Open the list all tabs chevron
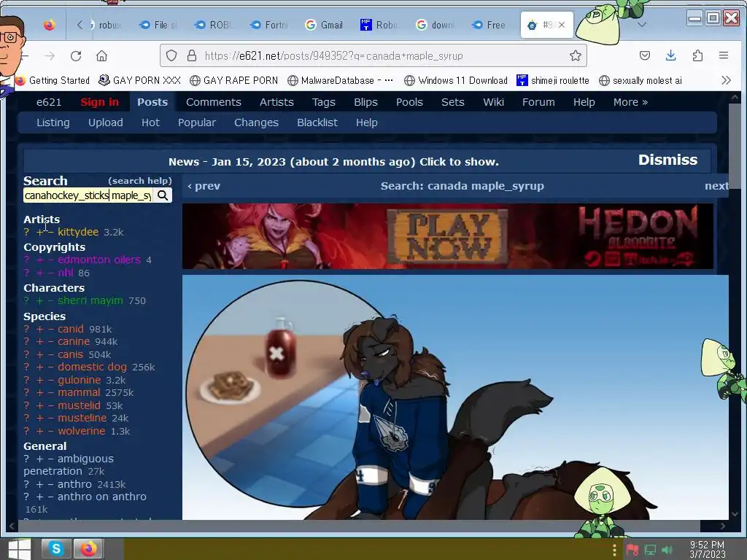This screenshot has width=747, height=560. 642,25
